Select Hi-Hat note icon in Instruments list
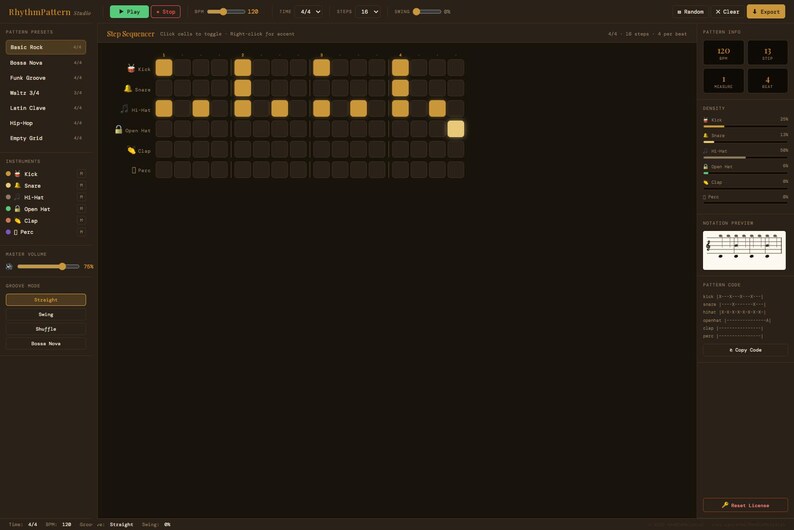This screenshot has height=530, width=794. tap(17, 197)
